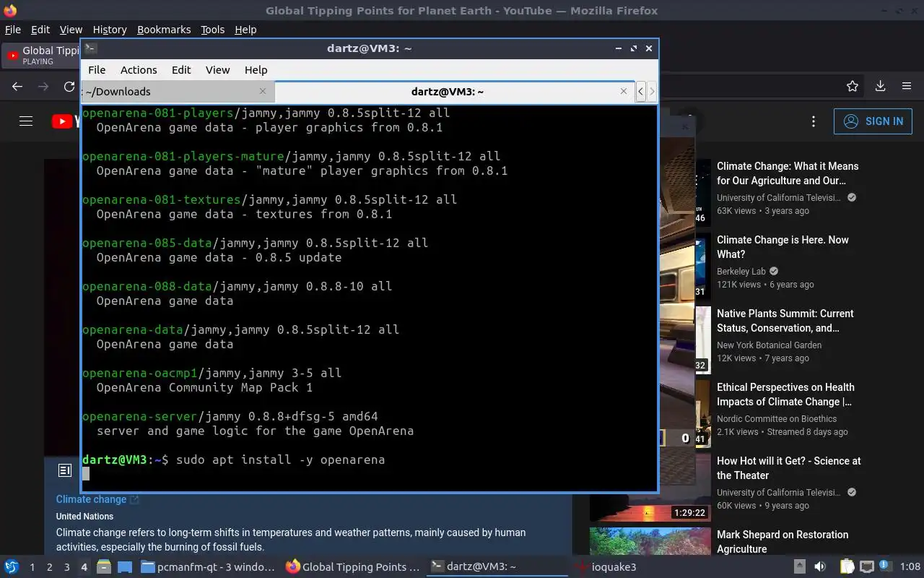Open 'How Hot will it Get?' video
This screenshot has width=924, height=578.
(788, 468)
